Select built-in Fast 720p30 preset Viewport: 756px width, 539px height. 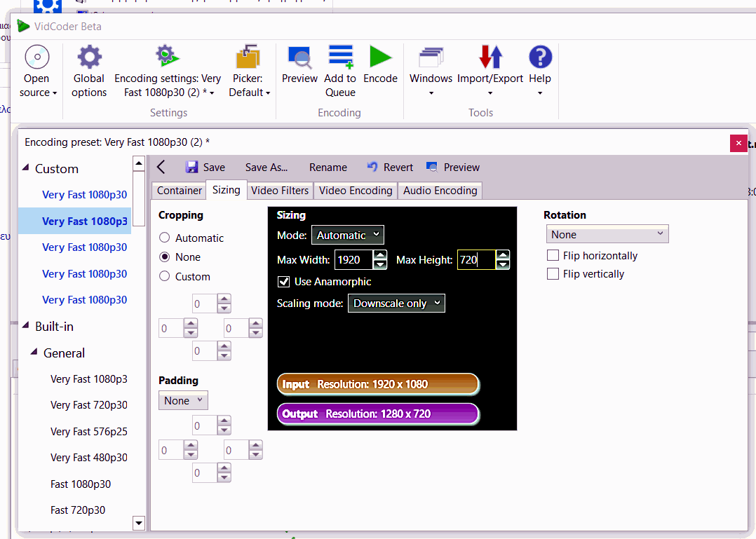coord(78,510)
